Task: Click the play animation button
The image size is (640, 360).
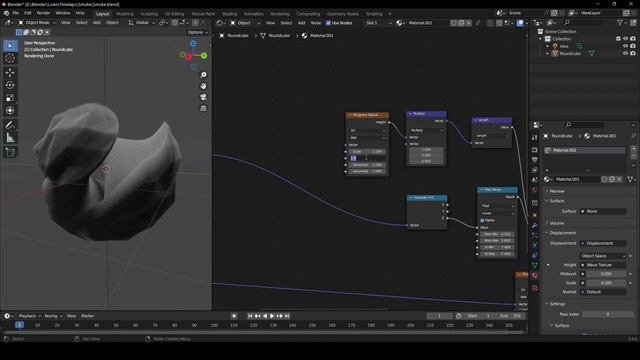Action: click(x=272, y=316)
